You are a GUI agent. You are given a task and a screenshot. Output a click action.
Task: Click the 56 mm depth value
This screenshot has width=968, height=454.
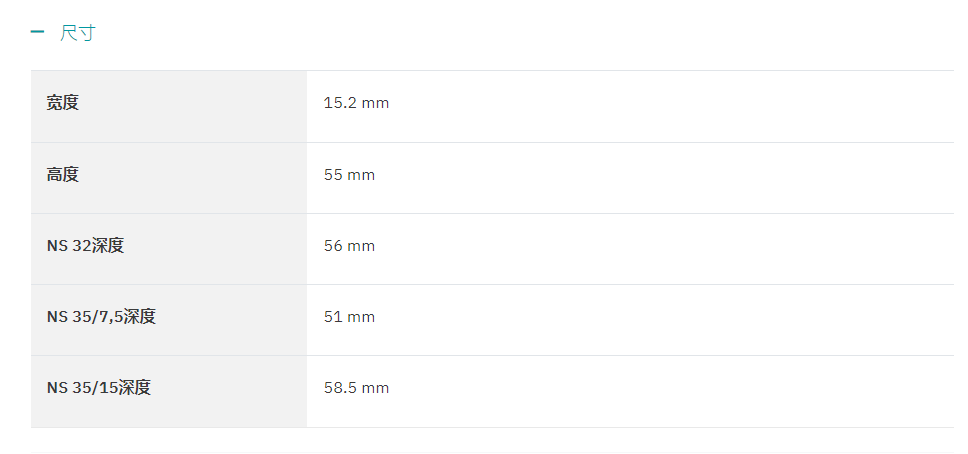[x=349, y=246]
